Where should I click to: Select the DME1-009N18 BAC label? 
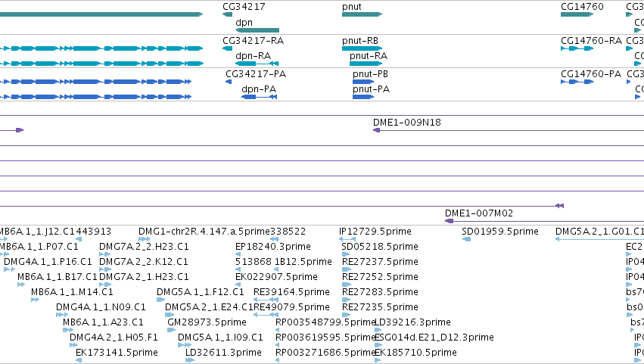(407, 123)
